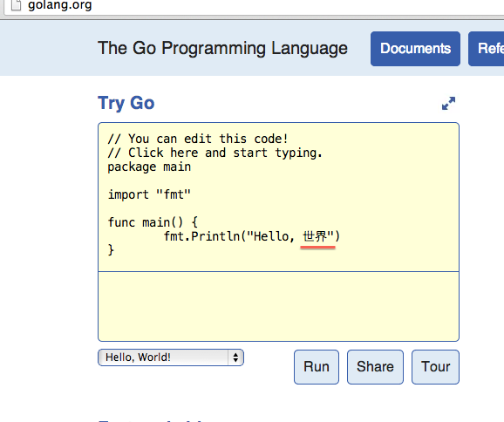Click the empty program output pane
504x422 pixels.
pos(278,306)
